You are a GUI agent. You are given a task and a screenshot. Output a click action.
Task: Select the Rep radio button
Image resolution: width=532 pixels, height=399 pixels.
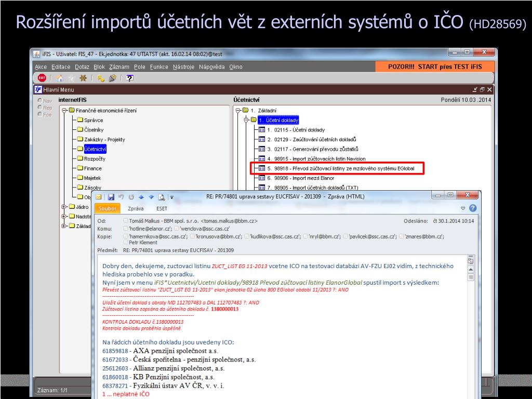[x=39, y=108]
